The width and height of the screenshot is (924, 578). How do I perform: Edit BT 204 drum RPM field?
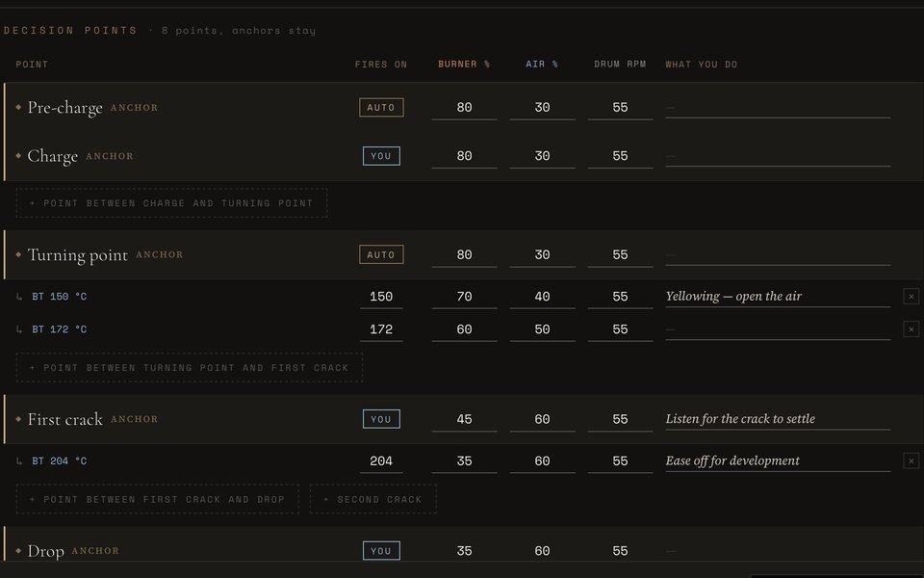pyautogui.click(x=620, y=461)
